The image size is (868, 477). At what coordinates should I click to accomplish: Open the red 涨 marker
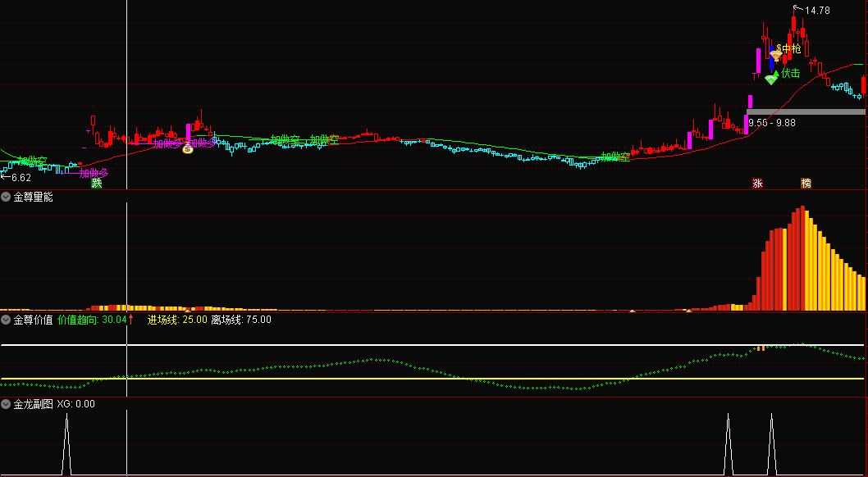click(x=756, y=183)
